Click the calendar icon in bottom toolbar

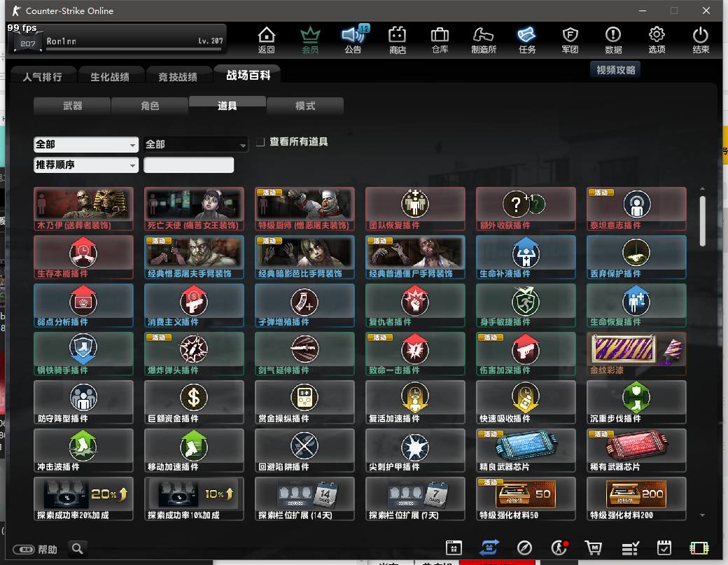(x=454, y=547)
